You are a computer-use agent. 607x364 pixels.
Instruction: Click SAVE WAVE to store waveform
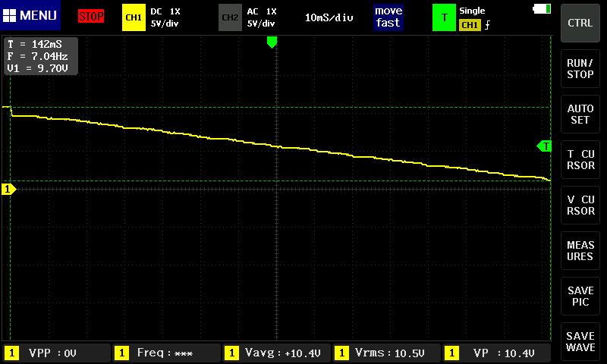point(580,341)
